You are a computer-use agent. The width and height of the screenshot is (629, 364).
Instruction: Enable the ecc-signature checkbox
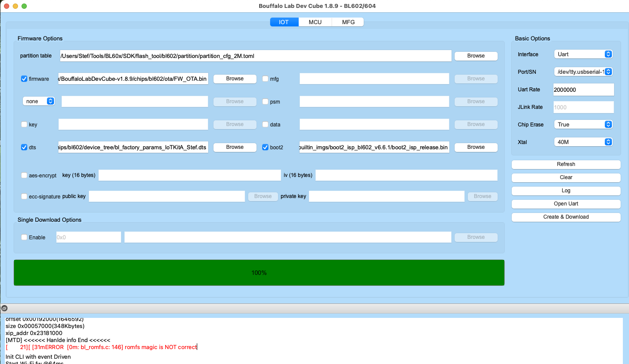tap(24, 196)
